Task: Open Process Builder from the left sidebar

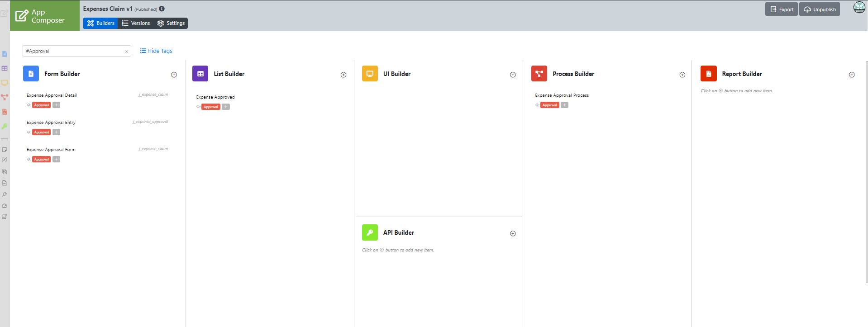Action: (x=5, y=97)
